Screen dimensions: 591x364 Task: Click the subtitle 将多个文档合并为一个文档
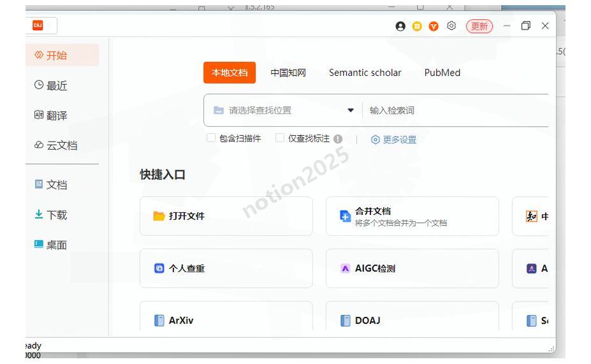(x=401, y=223)
